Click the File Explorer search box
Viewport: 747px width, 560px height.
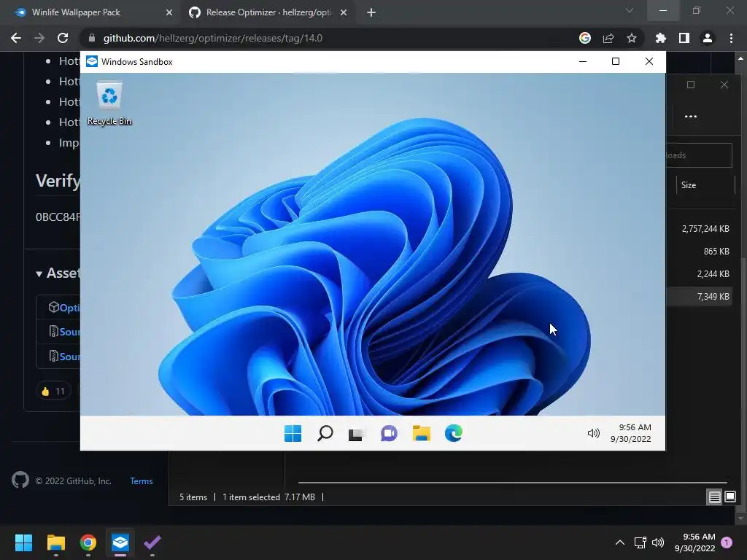pos(699,155)
